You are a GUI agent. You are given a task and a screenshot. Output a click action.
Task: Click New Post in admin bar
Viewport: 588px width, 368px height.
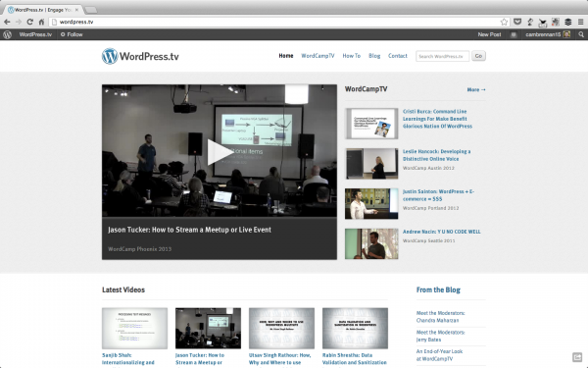[x=489, y=34]
